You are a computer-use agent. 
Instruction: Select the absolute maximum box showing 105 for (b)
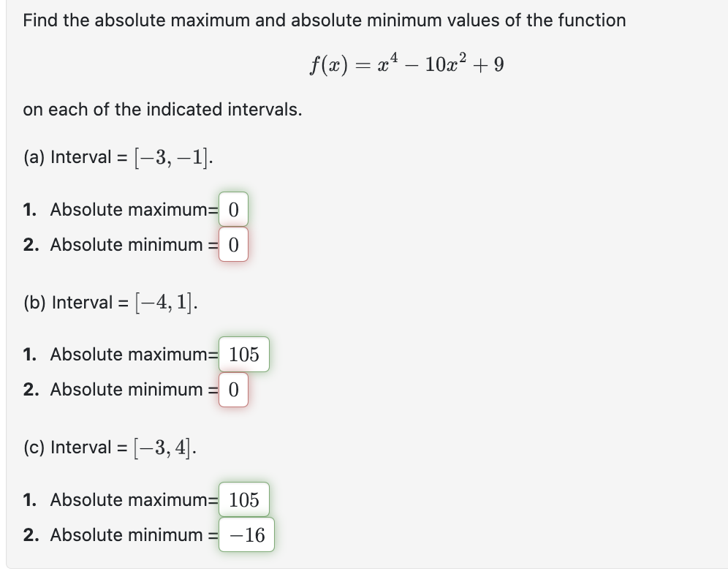(243, 355)
